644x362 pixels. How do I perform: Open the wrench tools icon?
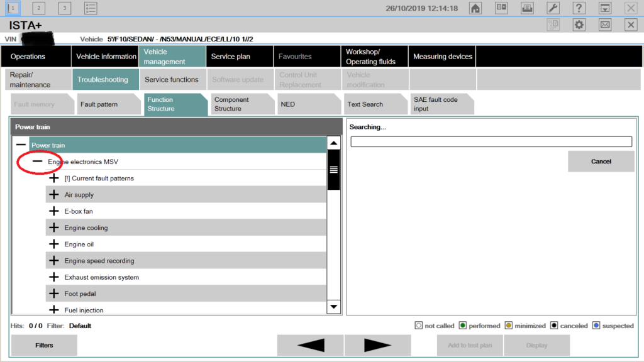553,8
